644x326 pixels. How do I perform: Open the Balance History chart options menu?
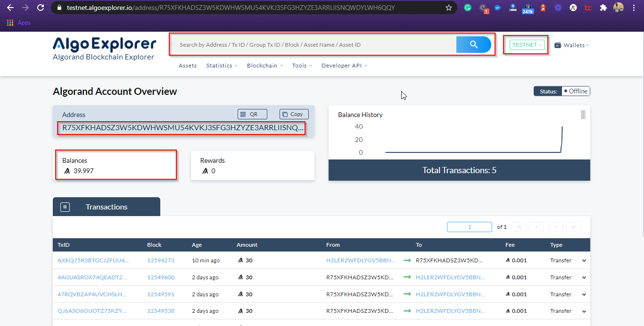pyautogui.click(x=583, y=114)
